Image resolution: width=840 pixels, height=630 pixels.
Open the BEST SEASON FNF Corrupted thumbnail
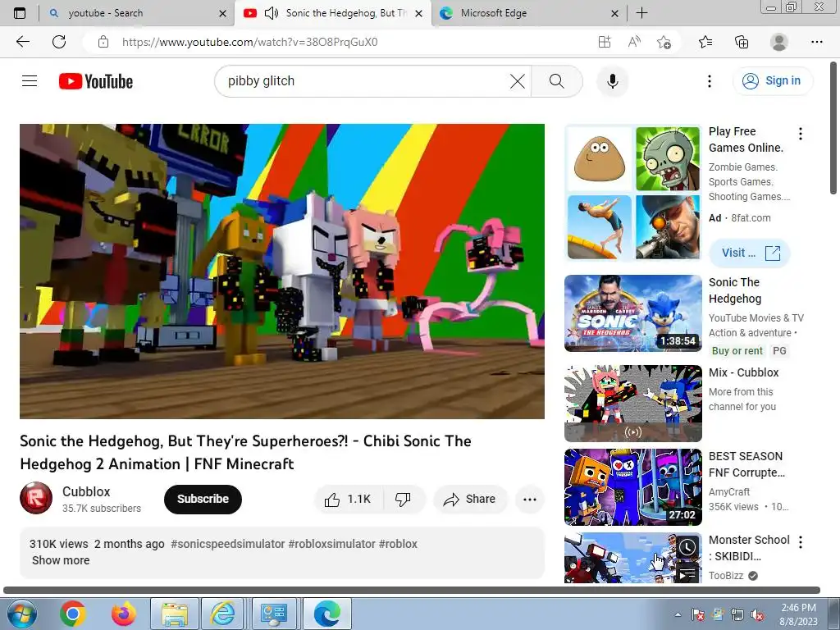[633, 487]
